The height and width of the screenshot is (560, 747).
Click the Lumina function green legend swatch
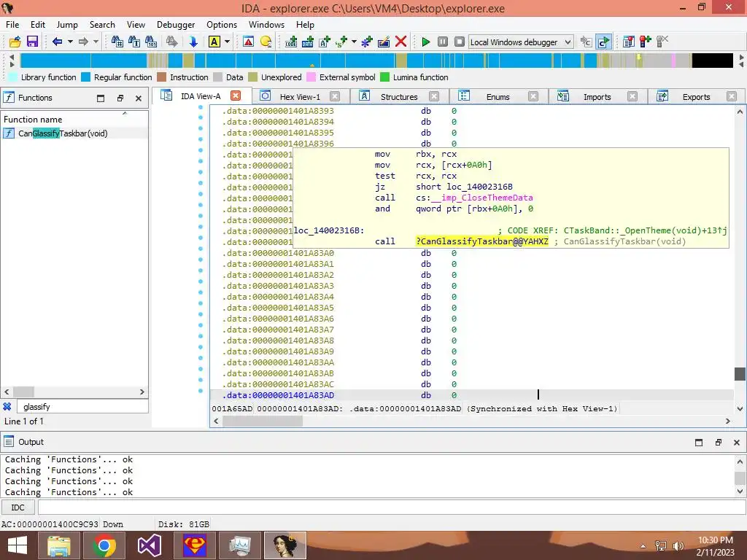tap(384, 77)
